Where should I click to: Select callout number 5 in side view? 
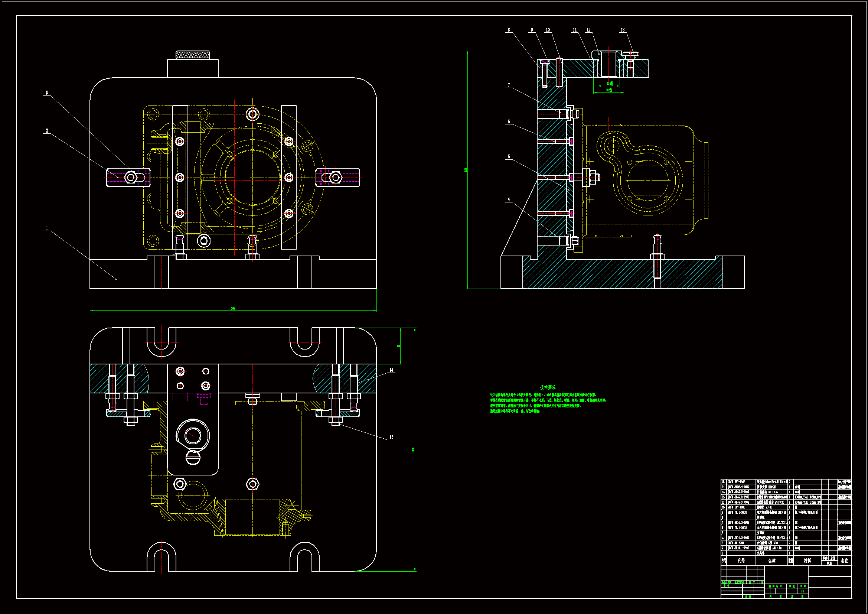(x=509, y=156)
